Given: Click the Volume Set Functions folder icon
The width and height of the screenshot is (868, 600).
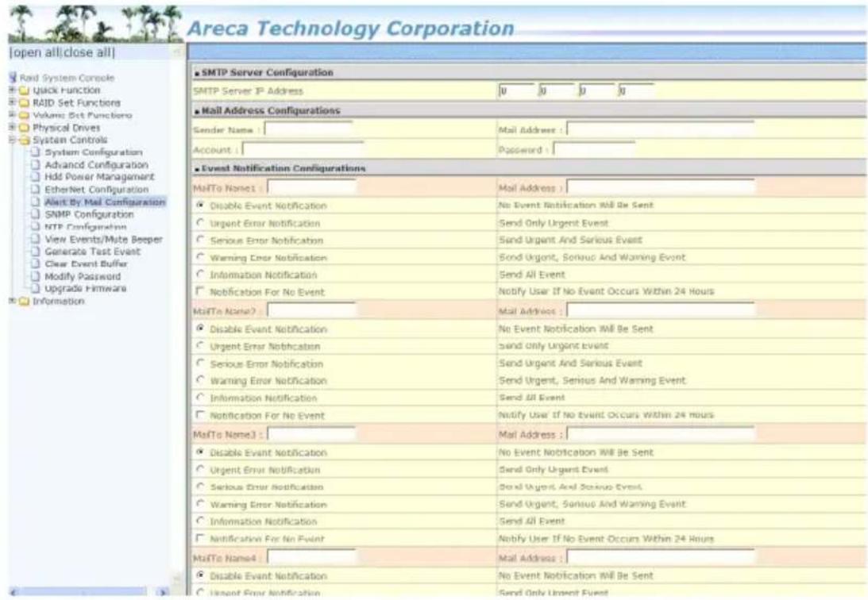Looking at the screenshot, I should click(24, 115).
